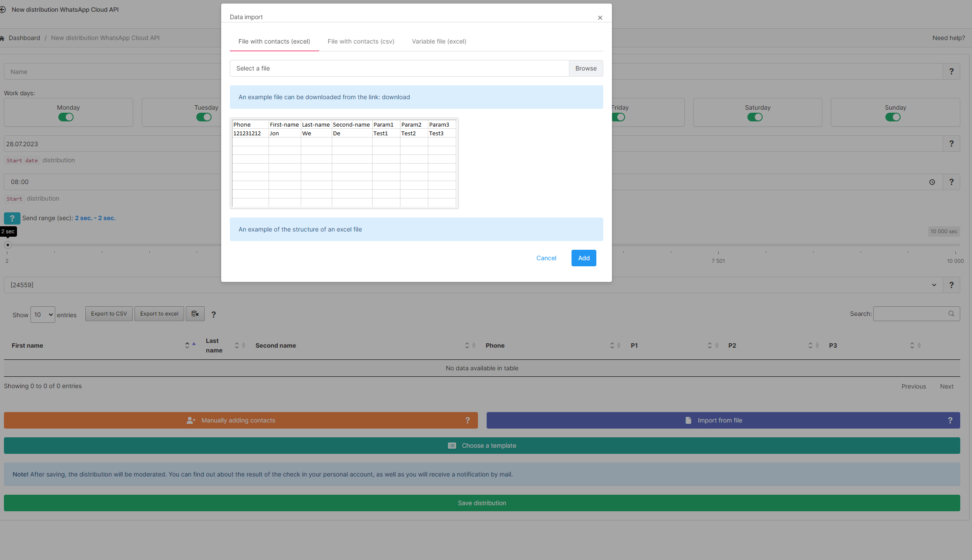Screen dimensions: 972x560
Task: Click the back arrow icon in header
Action: point(3,10)
